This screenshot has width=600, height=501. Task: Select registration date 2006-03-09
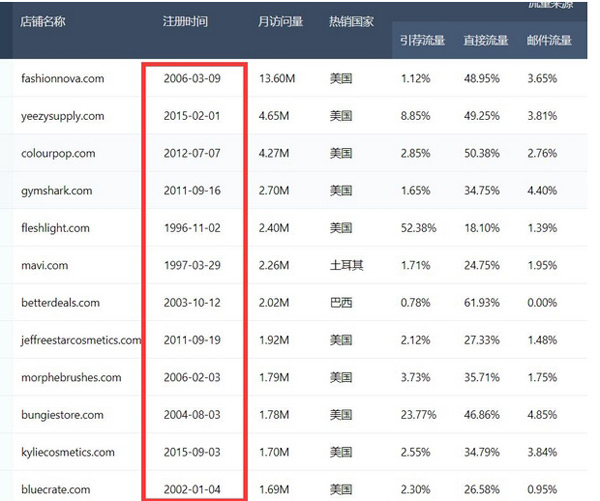click(192, 79)
